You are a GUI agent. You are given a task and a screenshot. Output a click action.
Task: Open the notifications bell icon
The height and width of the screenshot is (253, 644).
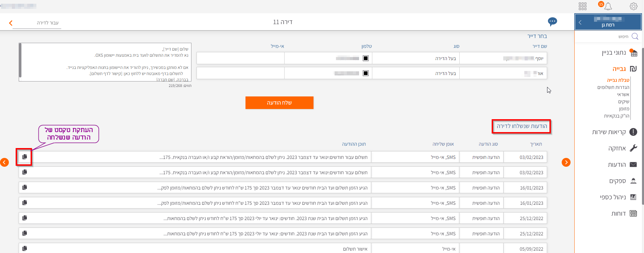[x=608, y=6]
